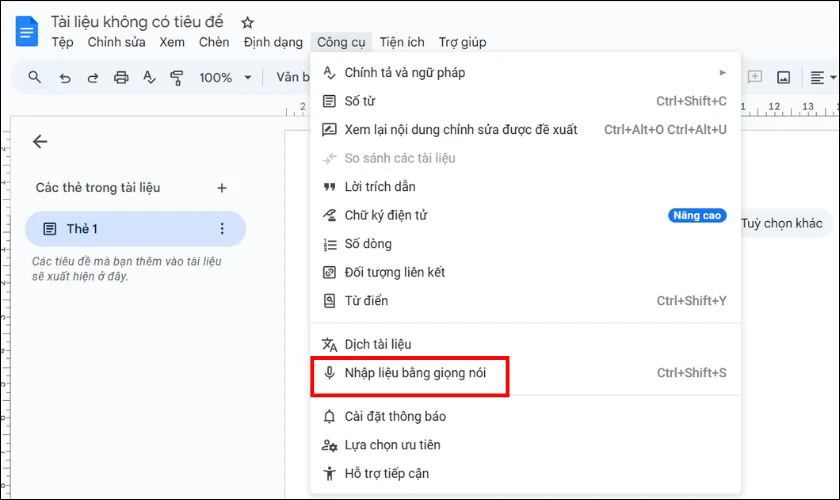The height and width of the screenshot is (500, 840).
Task: Click the translate icon beside Dịch tài liệu
Action: (x=329, y=345)
